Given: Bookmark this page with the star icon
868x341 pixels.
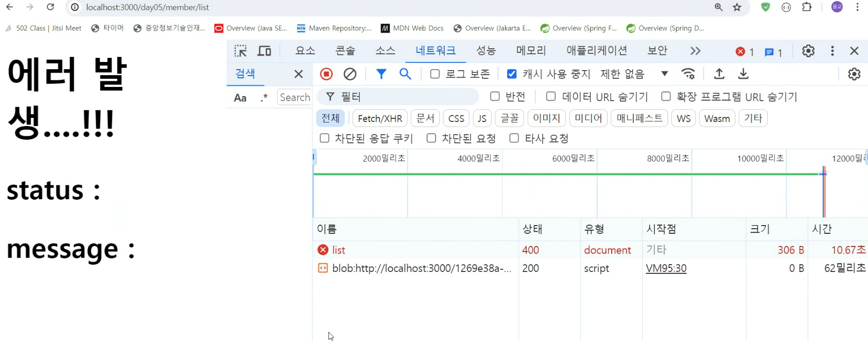Looking at the screenshot, I should (737, 7).
